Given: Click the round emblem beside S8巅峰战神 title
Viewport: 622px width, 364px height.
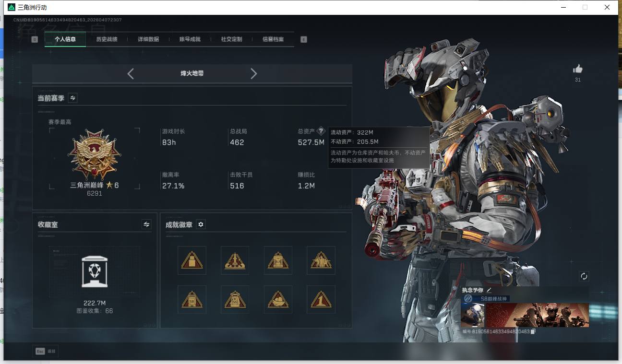Looking at the screenshot, I should tap(468, 298).
